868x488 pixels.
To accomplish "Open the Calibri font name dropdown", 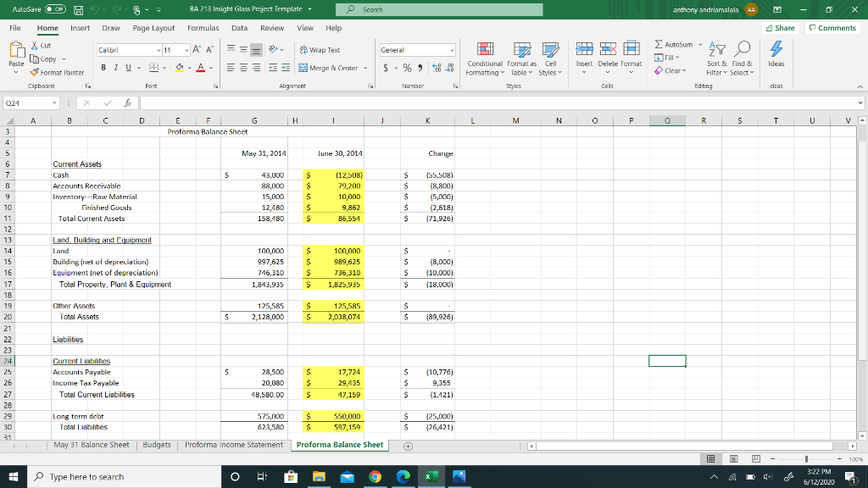I will click(x=159, y=50).
